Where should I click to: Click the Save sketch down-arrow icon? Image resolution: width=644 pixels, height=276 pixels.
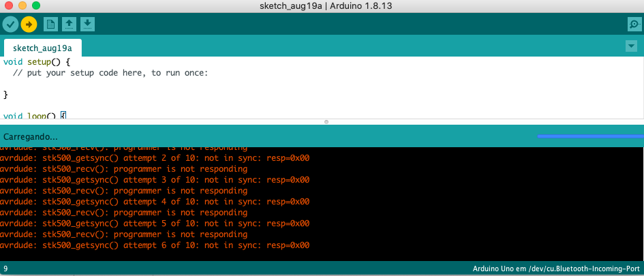tap(87, 25)
